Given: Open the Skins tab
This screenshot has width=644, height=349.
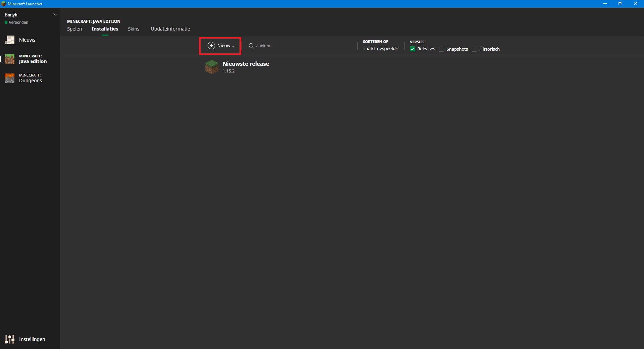Looking at the screenshot, I should tap(133, 29).
